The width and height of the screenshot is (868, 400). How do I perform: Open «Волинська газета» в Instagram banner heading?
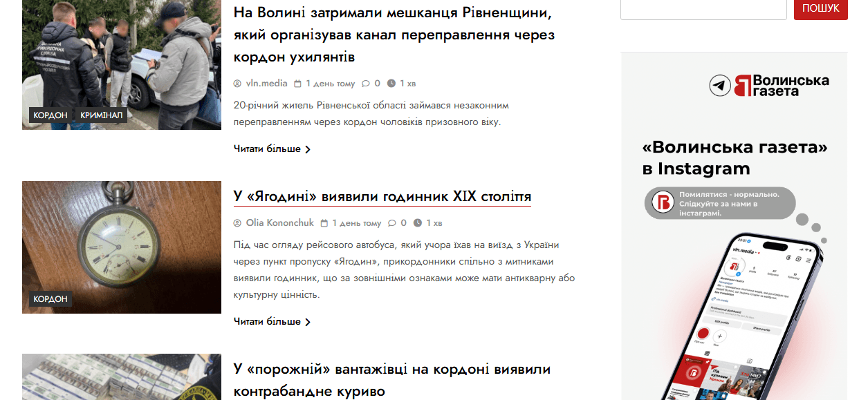(735, 158)
